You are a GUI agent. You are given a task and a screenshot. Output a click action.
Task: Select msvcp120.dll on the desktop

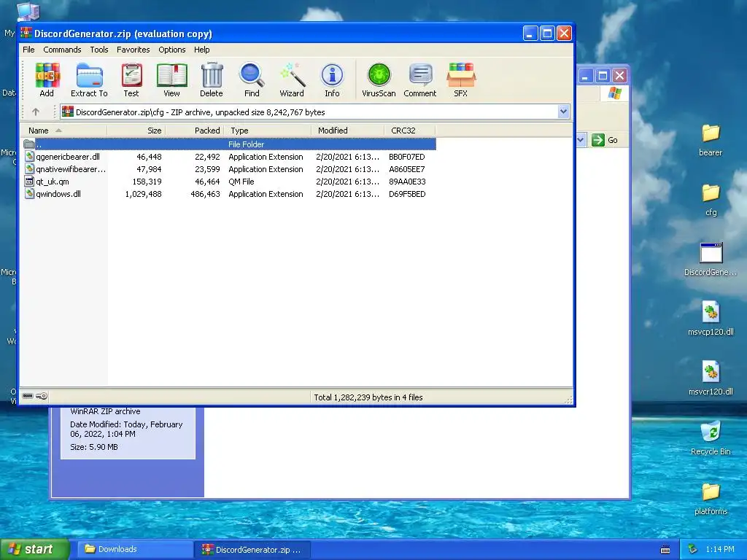click(711, 319)
